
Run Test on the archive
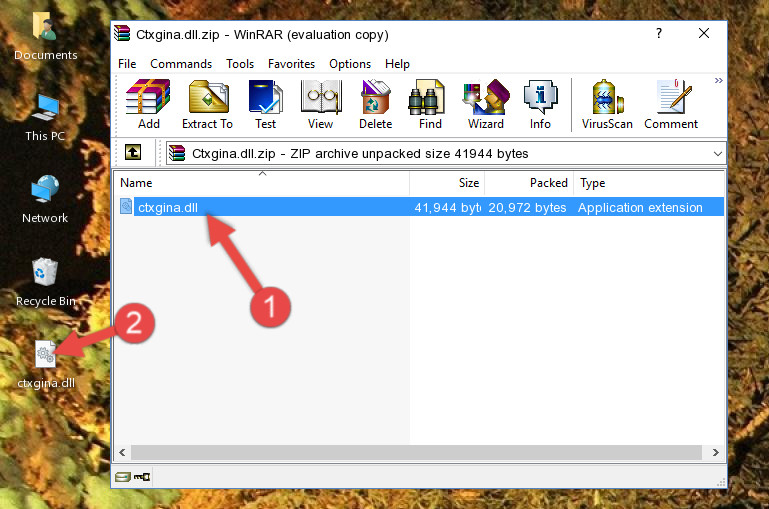pos(265,104)
